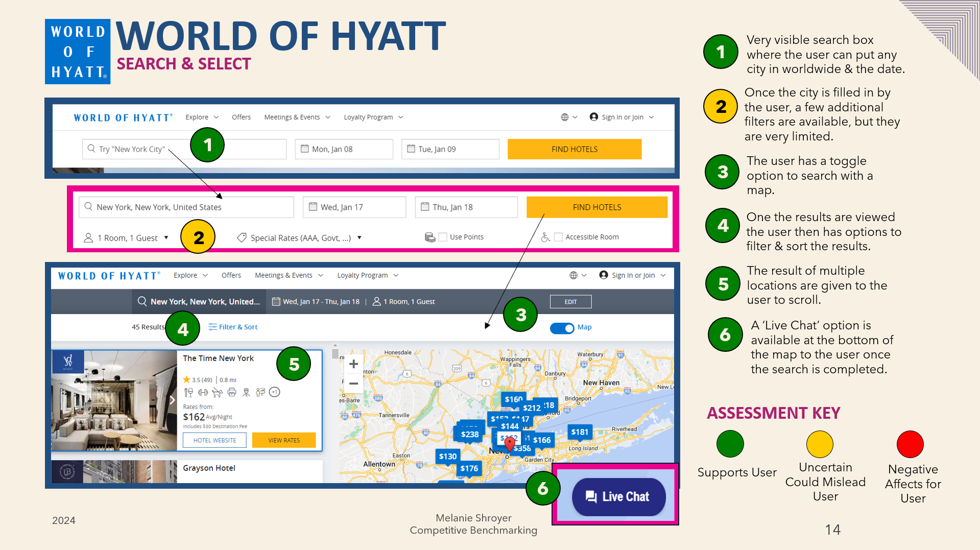The height and width of the screenshot is (550, 980).
Task: Click the "Grayson Hotel" title
Action: [209, 468]
